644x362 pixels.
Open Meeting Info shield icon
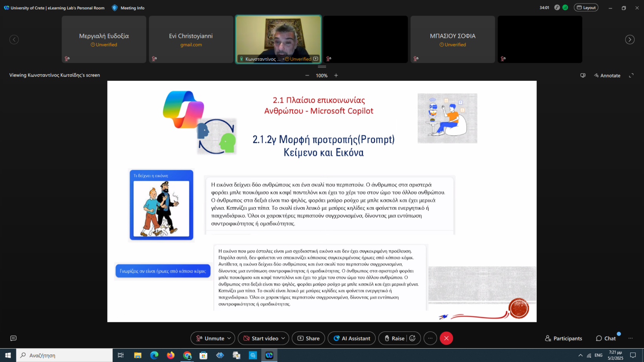click(115, 8)
